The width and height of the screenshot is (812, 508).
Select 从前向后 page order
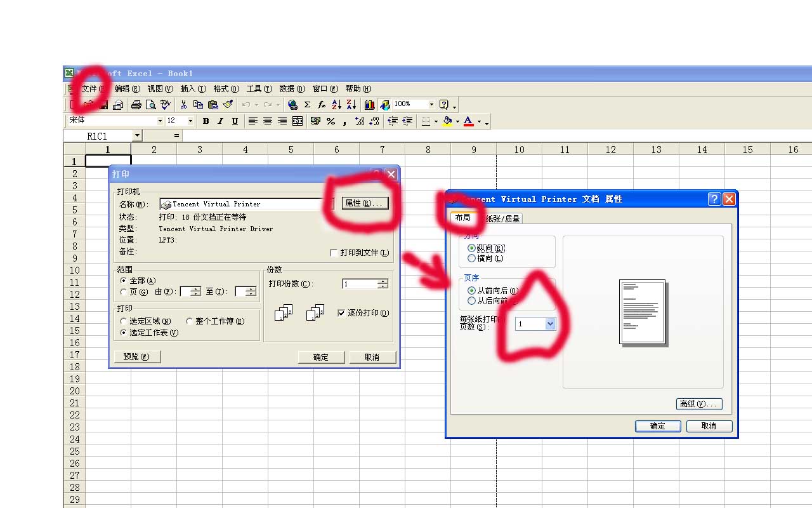[471, 290]
